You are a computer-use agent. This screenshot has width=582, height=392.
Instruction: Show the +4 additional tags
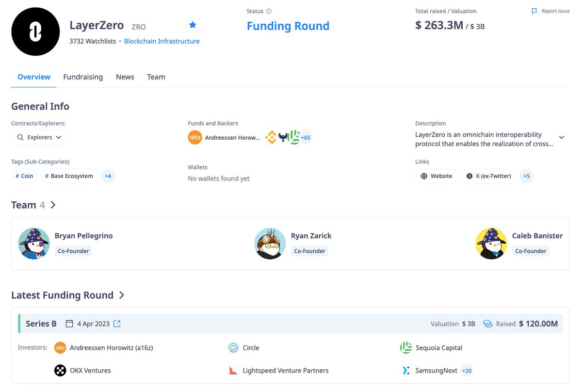point(108,176)
